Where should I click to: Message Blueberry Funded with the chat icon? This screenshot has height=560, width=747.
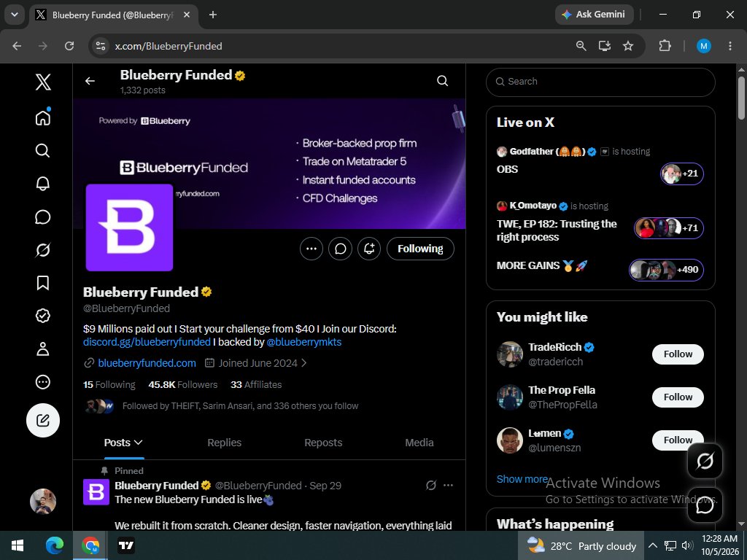pyautogui.click(x=340, y=249)
